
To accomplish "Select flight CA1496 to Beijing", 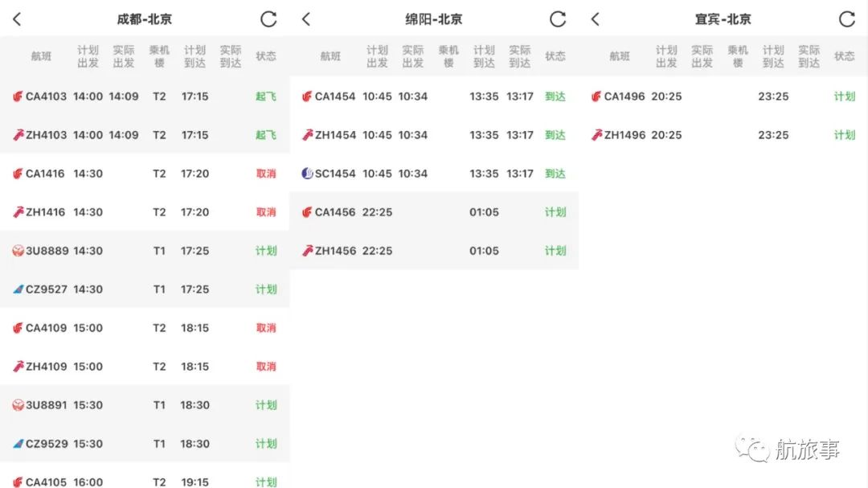I will point(723,96).
